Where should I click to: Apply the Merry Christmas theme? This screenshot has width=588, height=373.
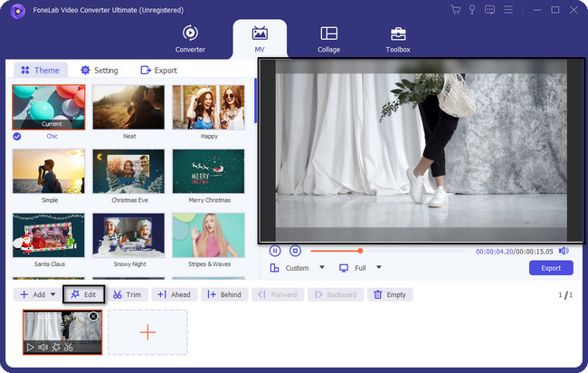coord(208,171)
